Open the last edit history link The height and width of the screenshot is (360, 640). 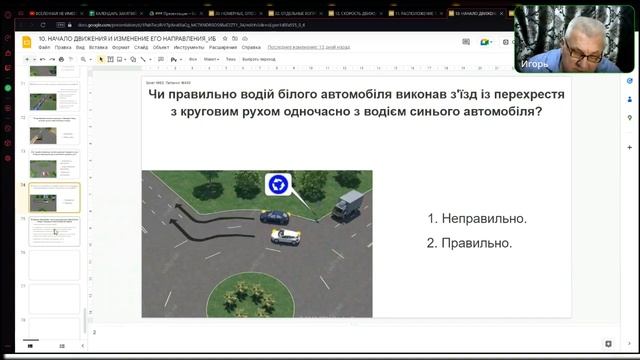pos(309,47)
